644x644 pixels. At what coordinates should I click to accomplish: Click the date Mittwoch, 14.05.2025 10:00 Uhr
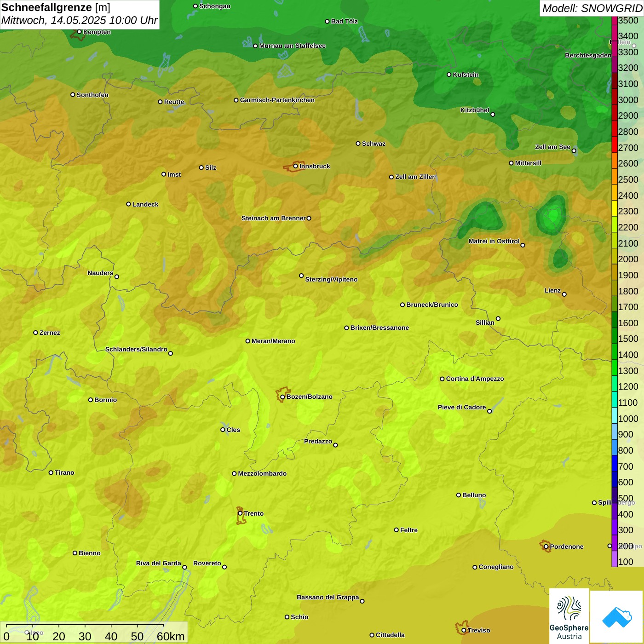[79, 20]
